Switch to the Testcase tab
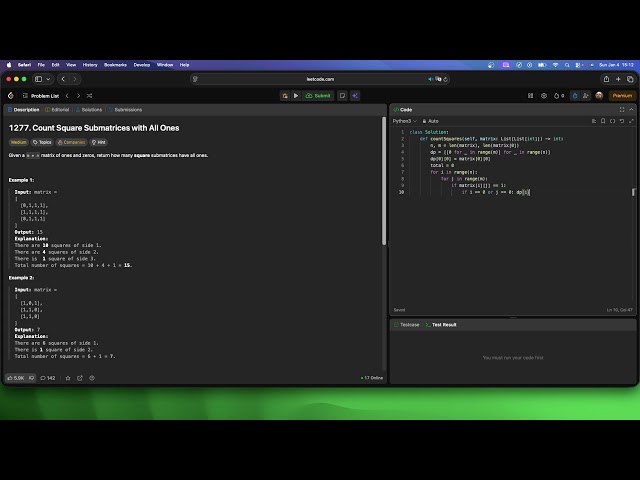 (x=407, y=325)
